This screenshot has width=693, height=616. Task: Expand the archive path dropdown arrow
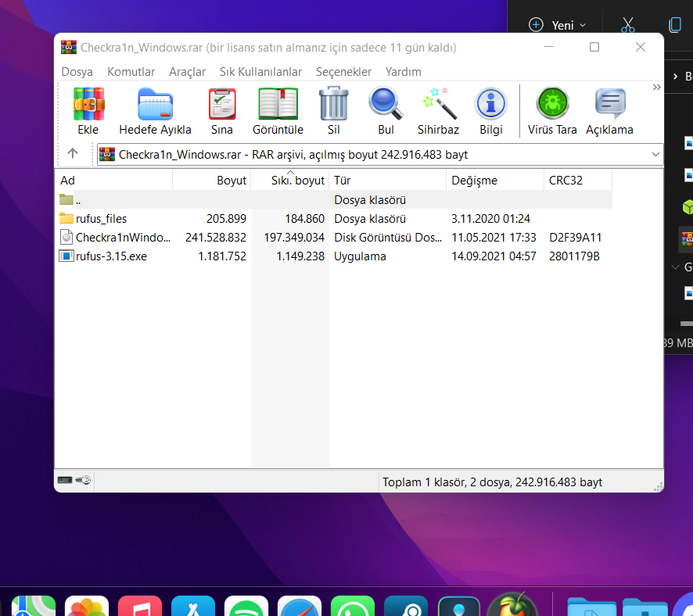655,154
